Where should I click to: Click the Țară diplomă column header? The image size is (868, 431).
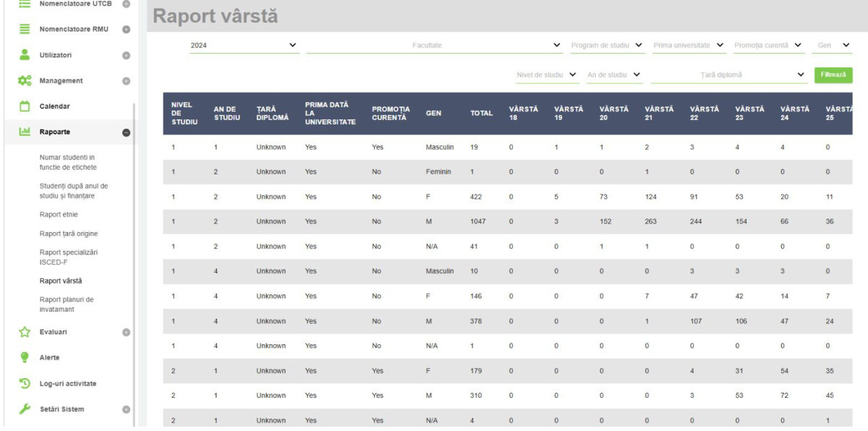273,114
